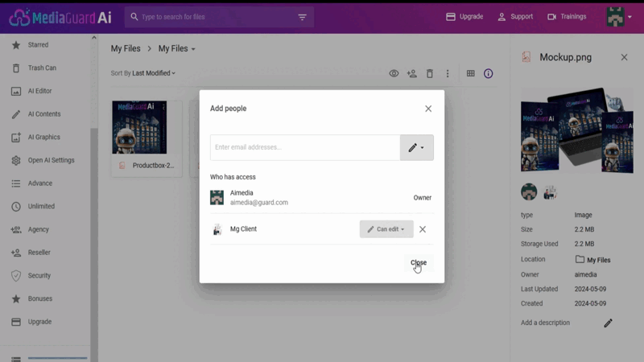Click the filter icon in search bar
Image resolution: width=644 pixels, height=362 pixels.
(303, 17)
